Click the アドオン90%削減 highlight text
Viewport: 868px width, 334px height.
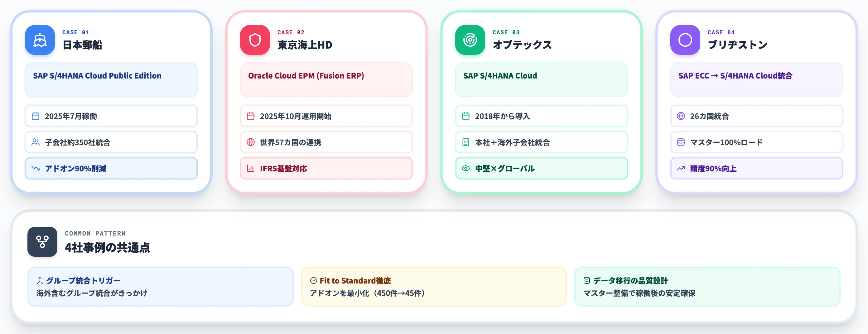[x=75, y=168]
